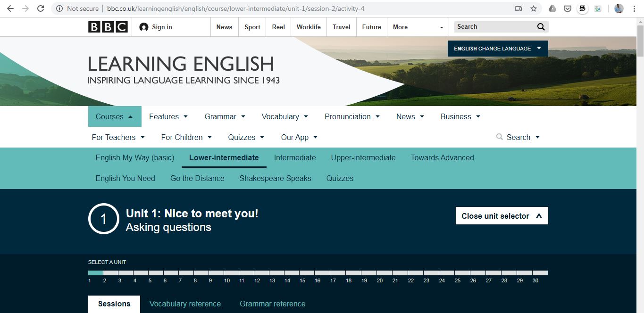Open BBC Travel link

(x=342, y=27)
